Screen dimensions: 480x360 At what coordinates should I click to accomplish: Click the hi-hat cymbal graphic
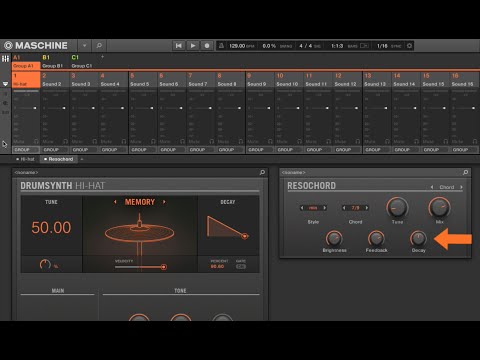[139, 232]
